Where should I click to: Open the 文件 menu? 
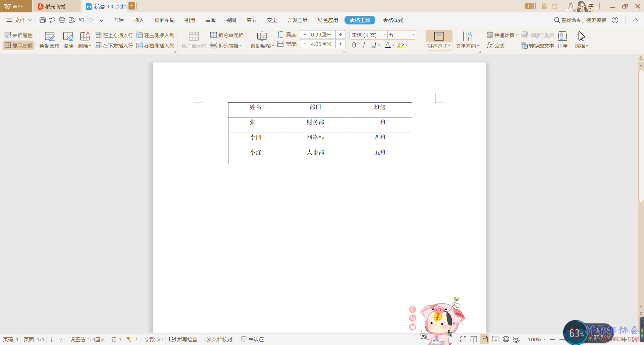point(19,20)
